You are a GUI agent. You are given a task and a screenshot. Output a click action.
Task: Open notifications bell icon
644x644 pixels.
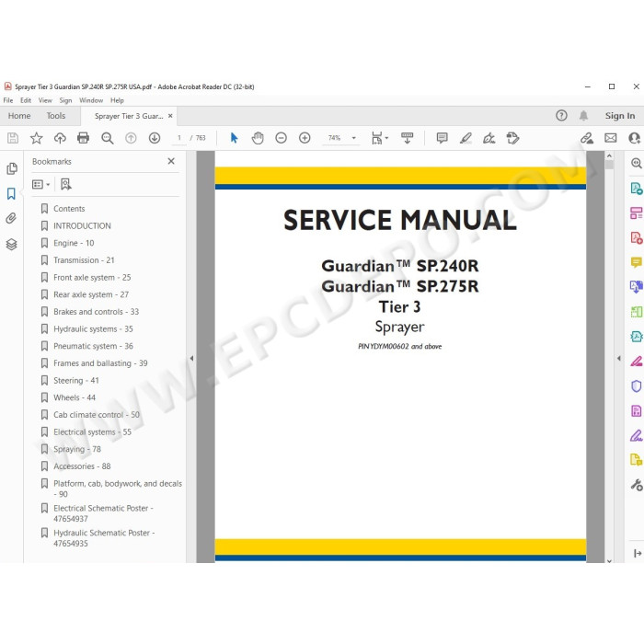point(583,116)
